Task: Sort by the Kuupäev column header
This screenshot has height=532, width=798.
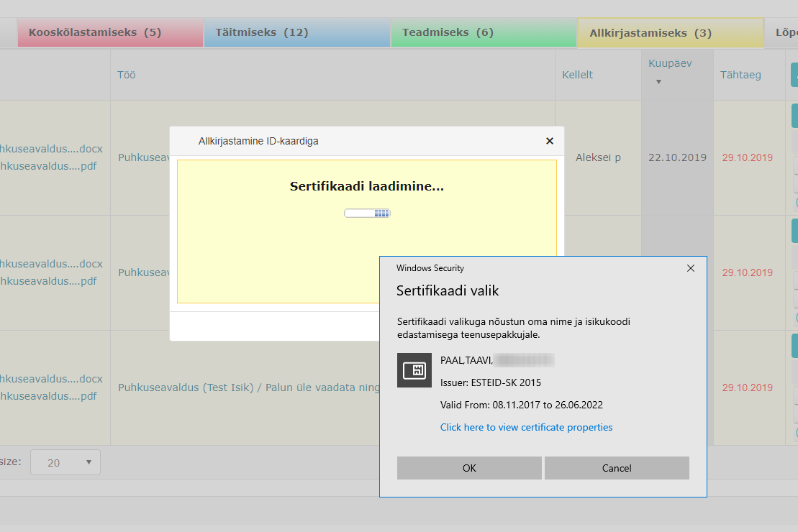Action: point(670,63)
